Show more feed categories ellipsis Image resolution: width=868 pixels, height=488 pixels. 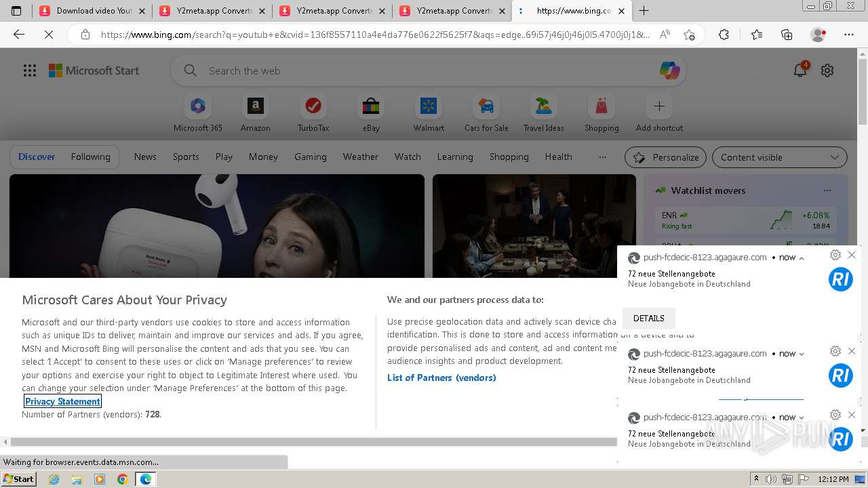(x=603, y=157)
